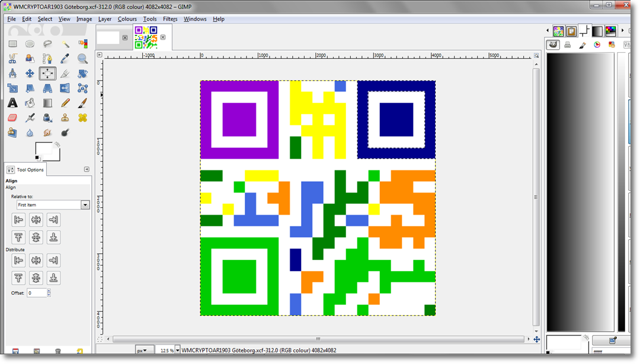This screenshot has height=364, width=640.
Task: Select the Foreground Select tool
Action: tap(30, 59)
